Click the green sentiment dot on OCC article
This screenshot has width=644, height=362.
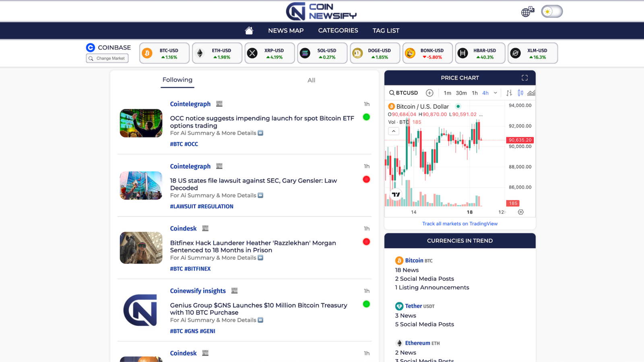366,117
